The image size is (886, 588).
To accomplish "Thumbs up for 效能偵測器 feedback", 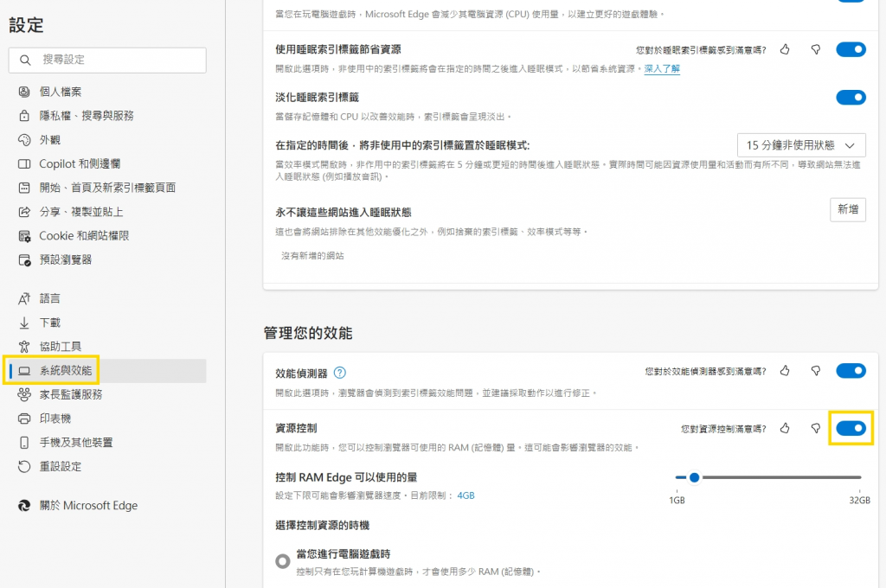I will coord(785,371).
